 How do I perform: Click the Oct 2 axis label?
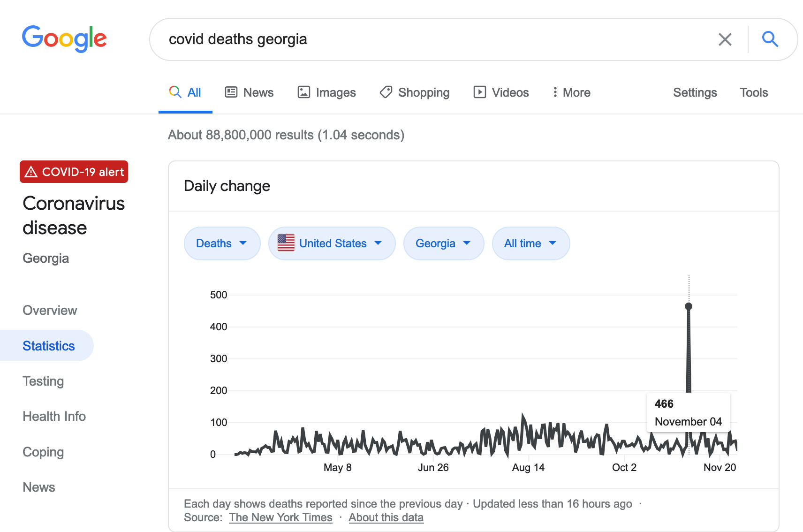624,467
